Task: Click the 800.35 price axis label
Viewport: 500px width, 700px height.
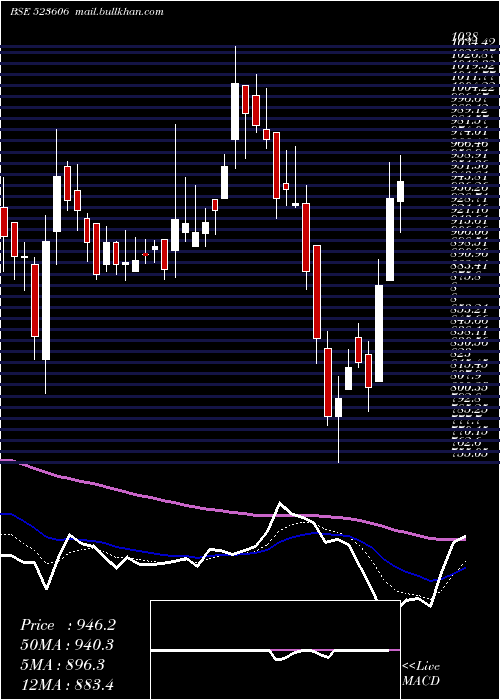Action: tap(471, 388)
